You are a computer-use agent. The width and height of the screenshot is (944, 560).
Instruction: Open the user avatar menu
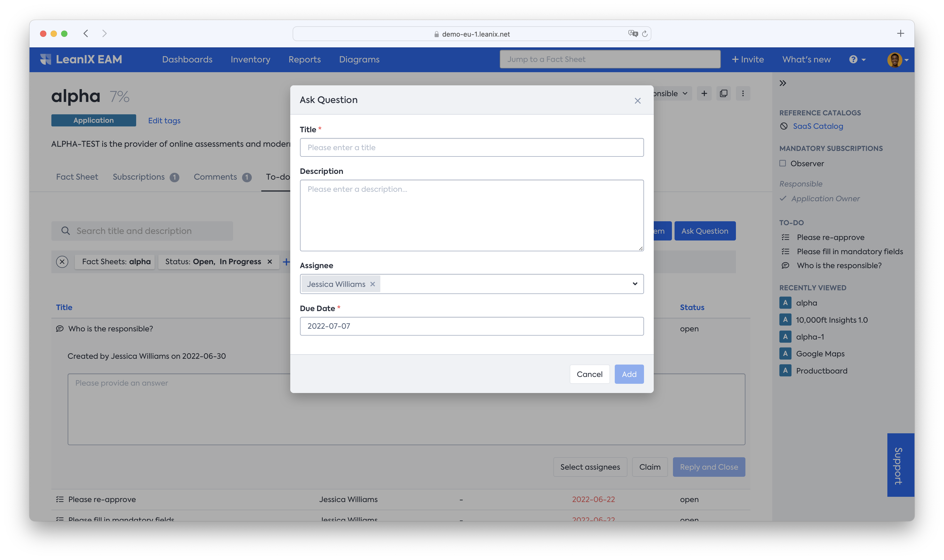[x=898, y=60]
